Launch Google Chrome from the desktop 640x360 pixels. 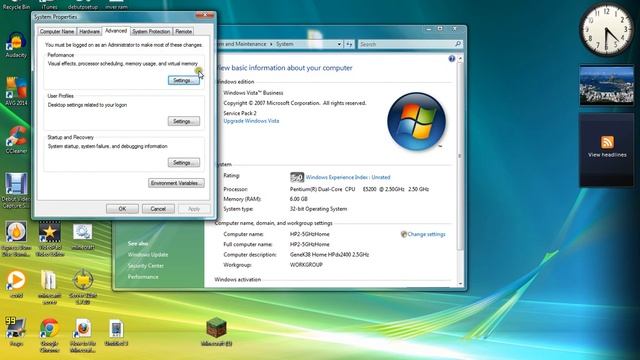[49, 335]
